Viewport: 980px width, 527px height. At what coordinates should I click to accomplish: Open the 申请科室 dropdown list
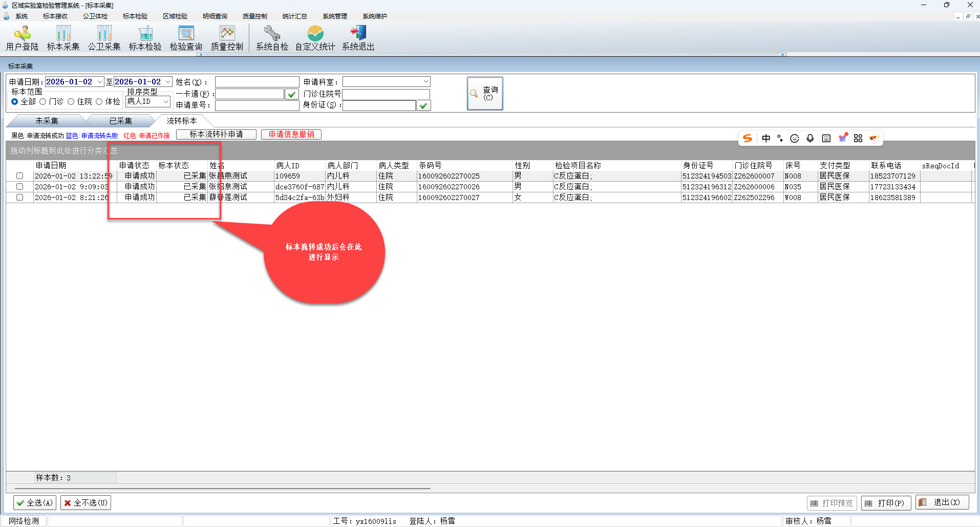(425, 82)
